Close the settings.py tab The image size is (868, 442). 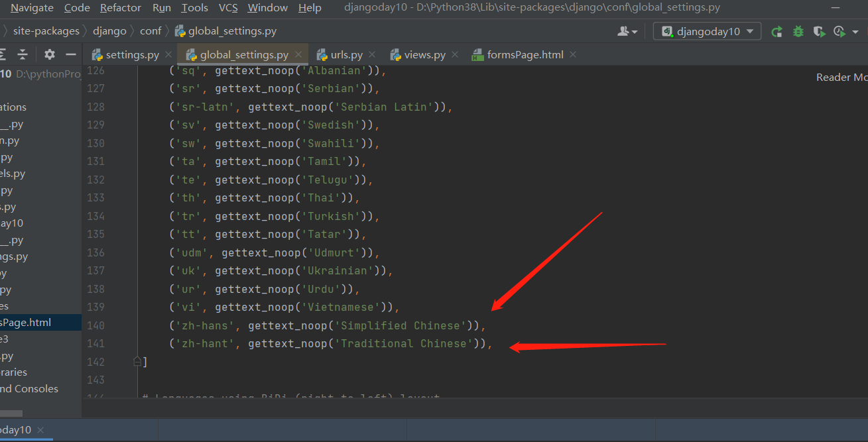coord(168,55)
